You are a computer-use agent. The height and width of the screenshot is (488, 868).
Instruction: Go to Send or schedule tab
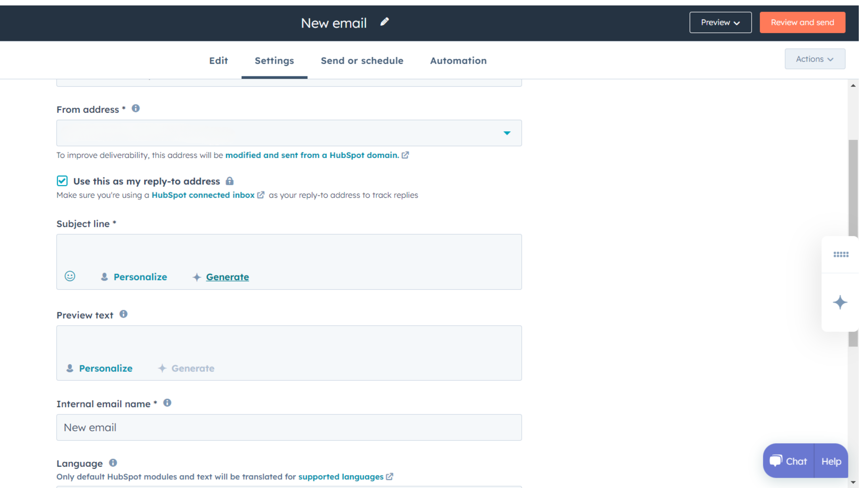click(362, 61)
